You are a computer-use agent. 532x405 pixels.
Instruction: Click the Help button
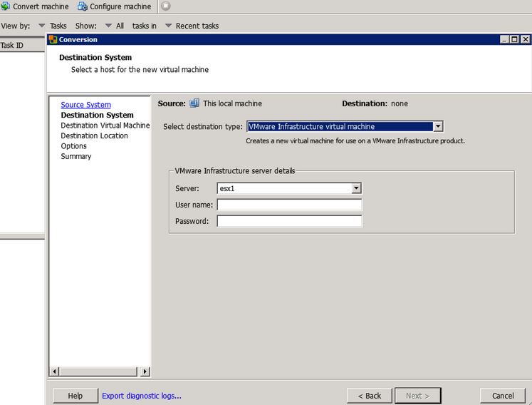pos(75,396)
